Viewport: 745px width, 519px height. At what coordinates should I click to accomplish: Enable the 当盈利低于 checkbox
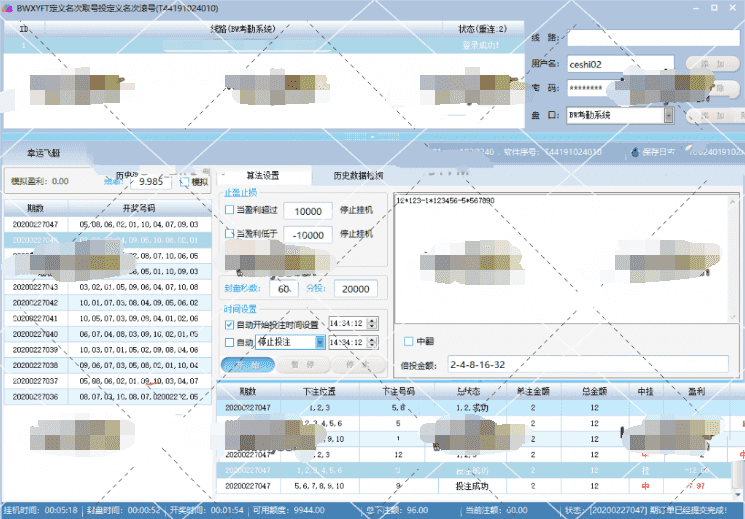(229, 233)
